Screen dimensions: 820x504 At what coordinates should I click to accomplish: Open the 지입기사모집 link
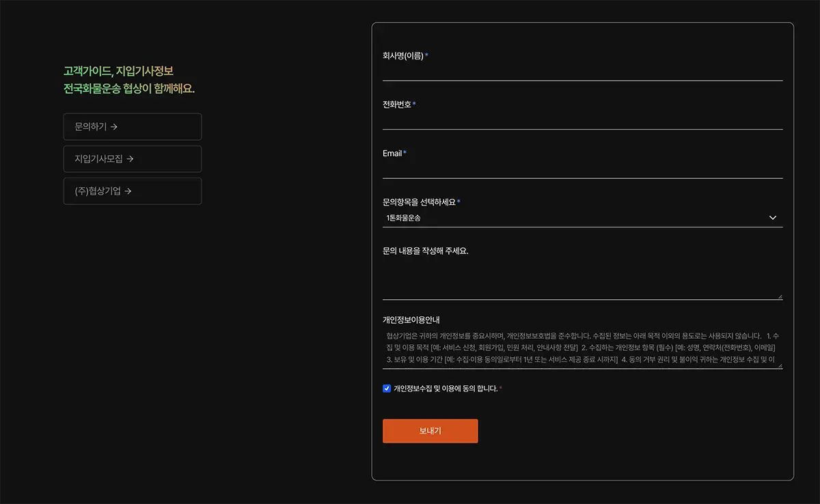(x=133, y=159)
